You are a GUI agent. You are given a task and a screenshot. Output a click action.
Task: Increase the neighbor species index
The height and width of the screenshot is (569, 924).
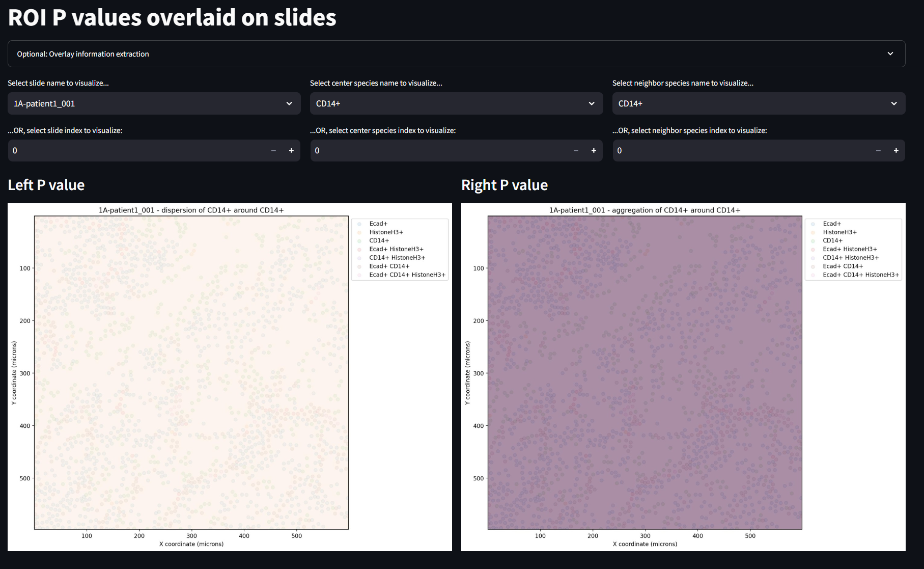pos(896,151)
